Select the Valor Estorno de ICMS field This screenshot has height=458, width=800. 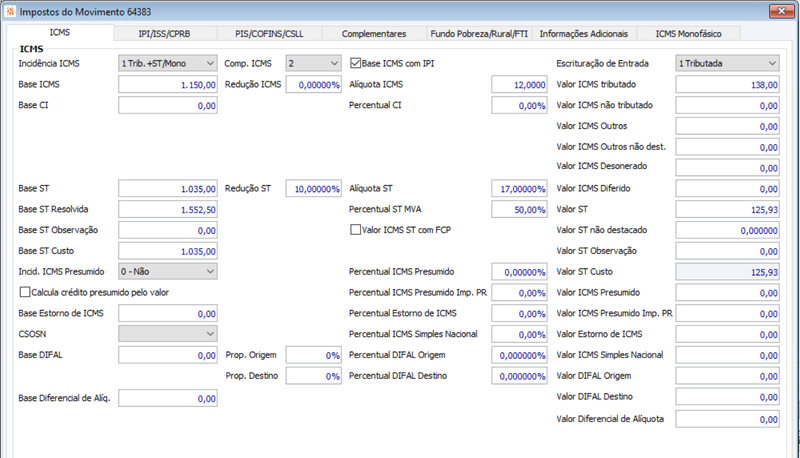[728, 334]
